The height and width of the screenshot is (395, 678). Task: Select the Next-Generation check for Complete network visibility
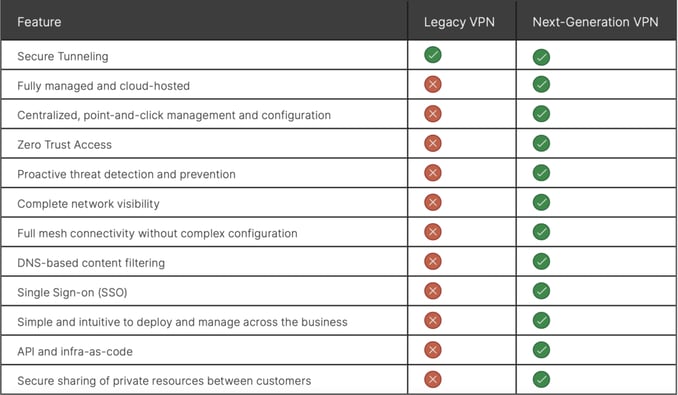point(541,202)
